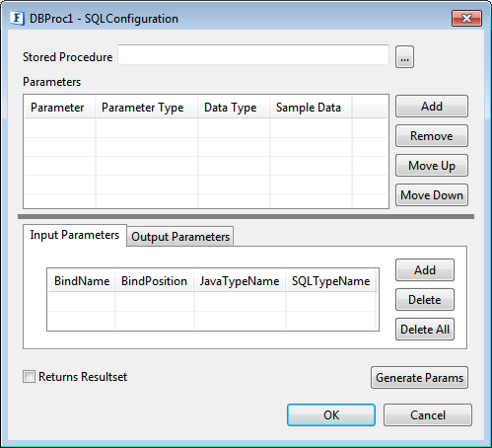Switch to the Output Parameters tab
The width and height of the screenshot is (492, 448).
[x=180, y=236]
